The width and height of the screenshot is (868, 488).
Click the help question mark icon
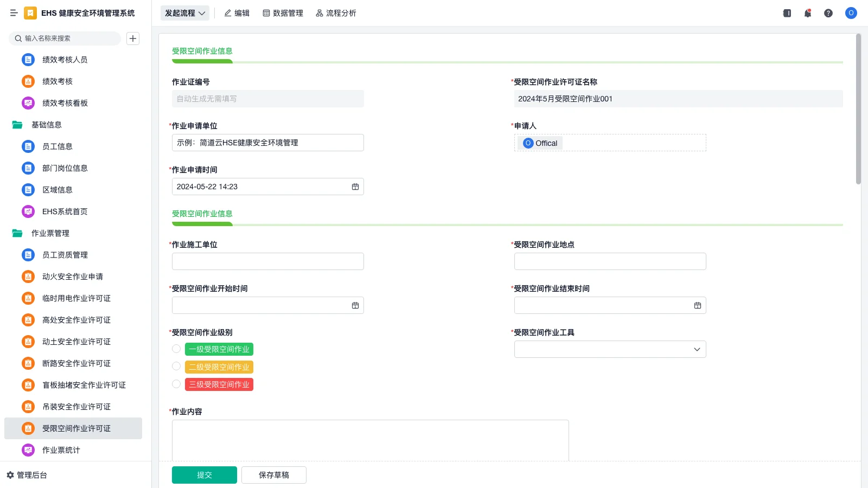[x=828, y=13]
